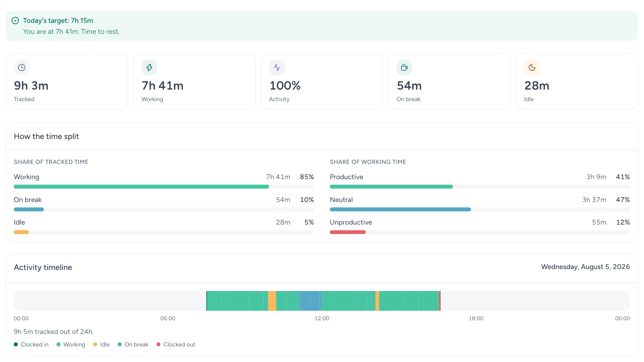Click 'SHARE OF WORKING TIME' label

click(x=368, y=162)
